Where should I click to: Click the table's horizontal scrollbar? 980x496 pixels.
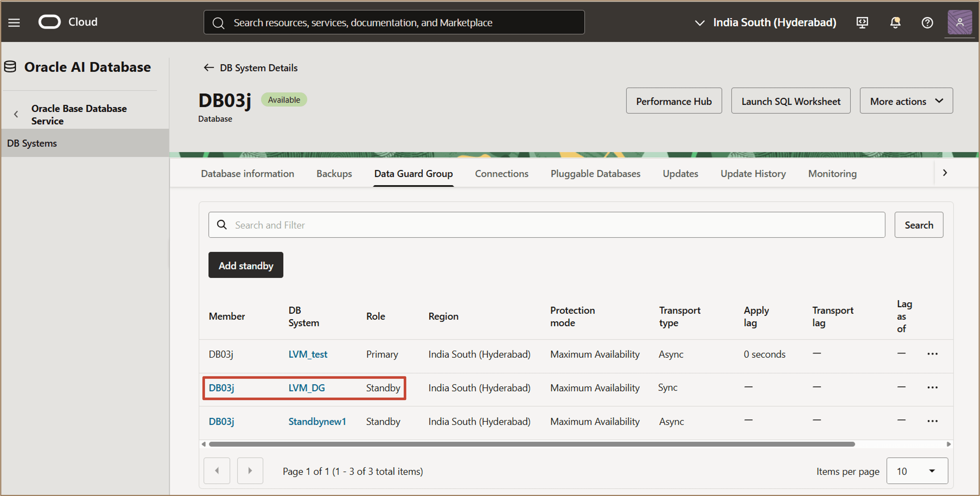point(531,444)
